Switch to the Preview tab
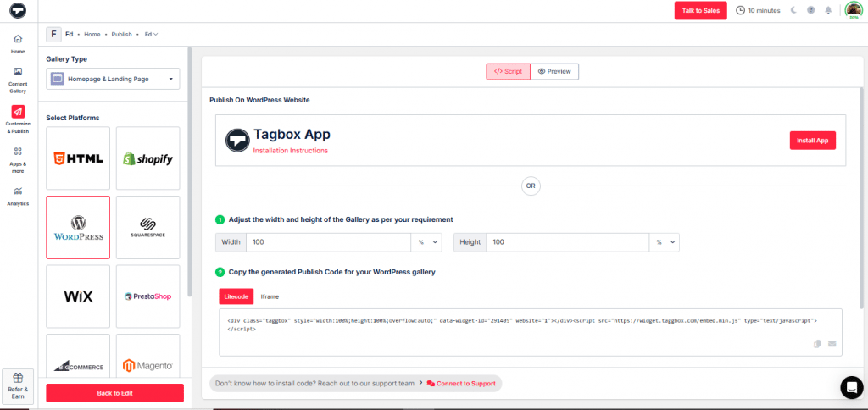Image resolution: width=868 pixels, height=410 pixels. [x=554, y=71]
